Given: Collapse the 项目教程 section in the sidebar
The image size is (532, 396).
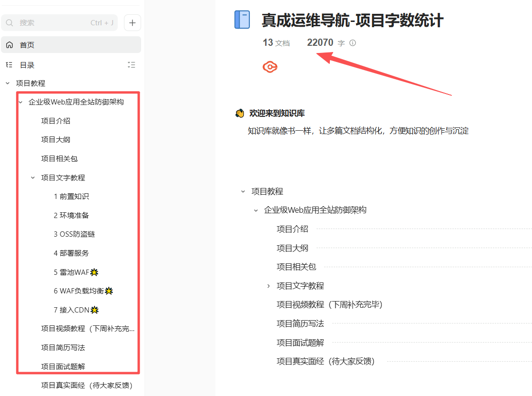Looking at the screenshot, I should point(7,83).
